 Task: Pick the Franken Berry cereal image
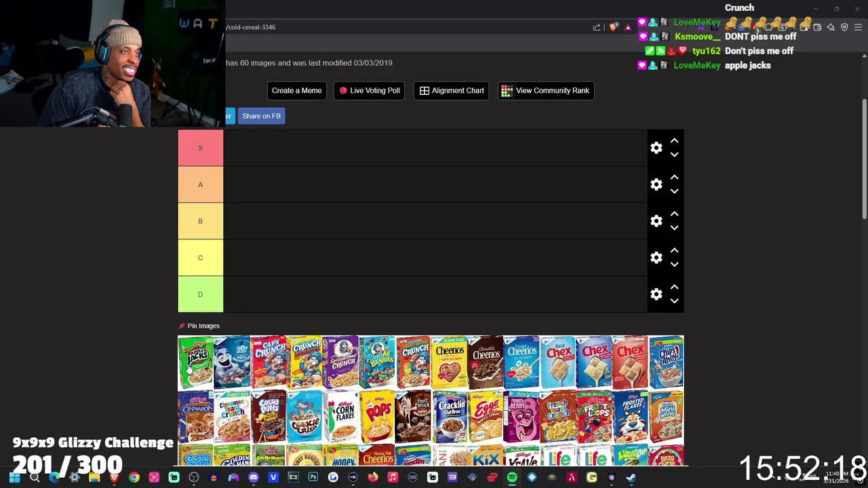tap(521, 417)
